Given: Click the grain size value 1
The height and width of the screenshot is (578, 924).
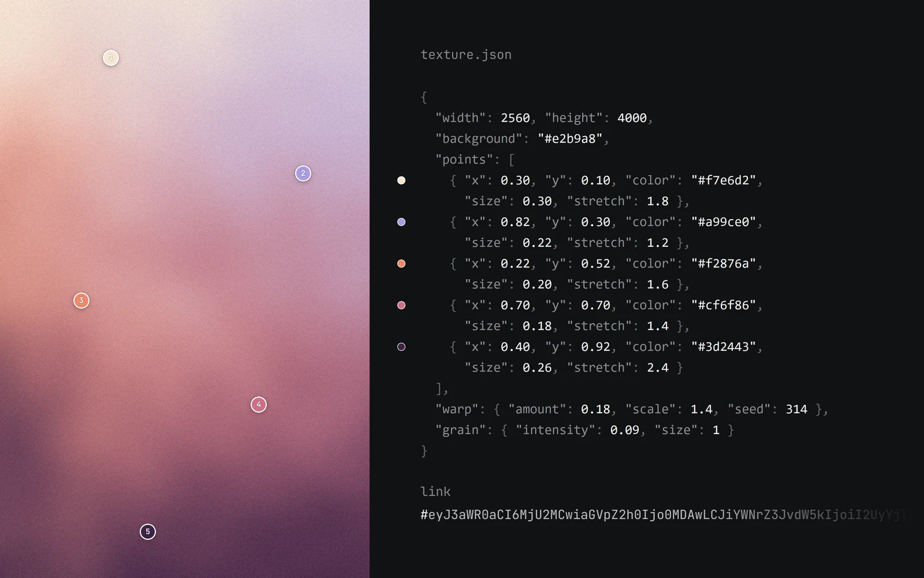Looking at the screenshot, I should pos(716,430).
